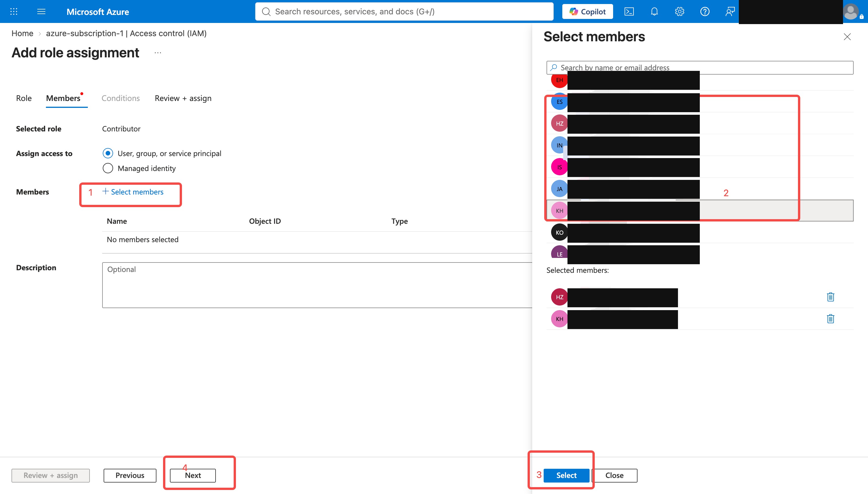Open the help question mark menu
868x494 pixels.
pyautogui.click(x=705, y=11)
